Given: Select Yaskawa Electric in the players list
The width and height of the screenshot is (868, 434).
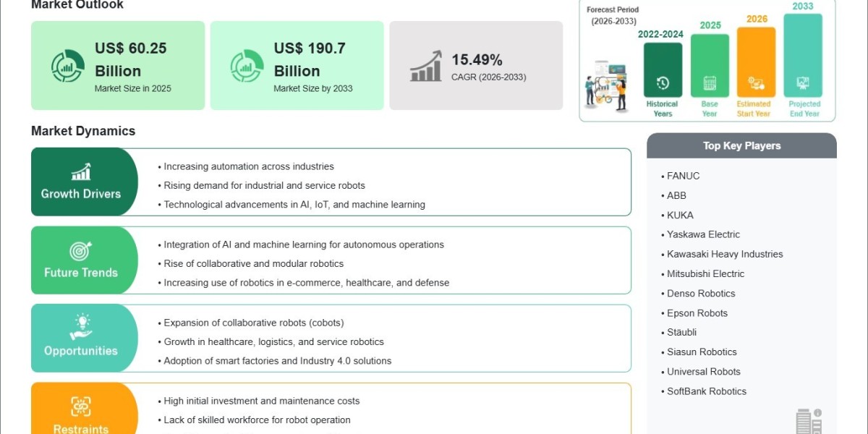Looking at the screenshot, I should point(703,234).
